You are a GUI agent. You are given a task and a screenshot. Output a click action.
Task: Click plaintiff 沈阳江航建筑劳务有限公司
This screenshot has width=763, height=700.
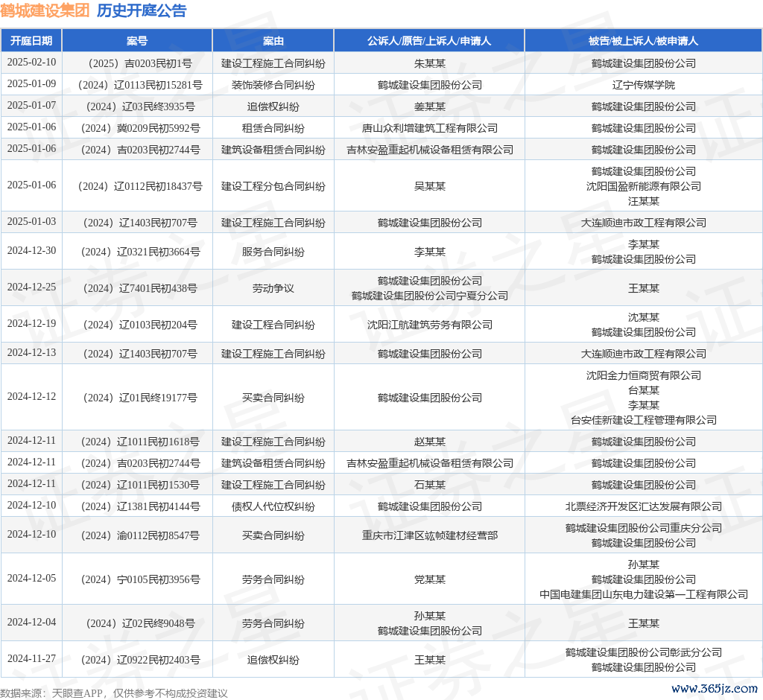[x=430, y=325]
